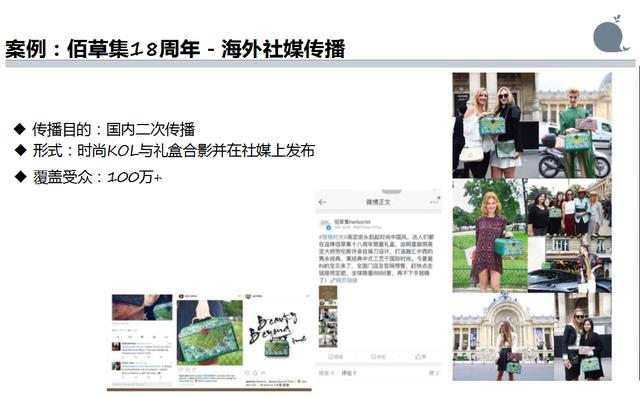The image size is (640, 398).
Task: Open the 佰草集herborist account name
Action: click(x=352, y=222)
